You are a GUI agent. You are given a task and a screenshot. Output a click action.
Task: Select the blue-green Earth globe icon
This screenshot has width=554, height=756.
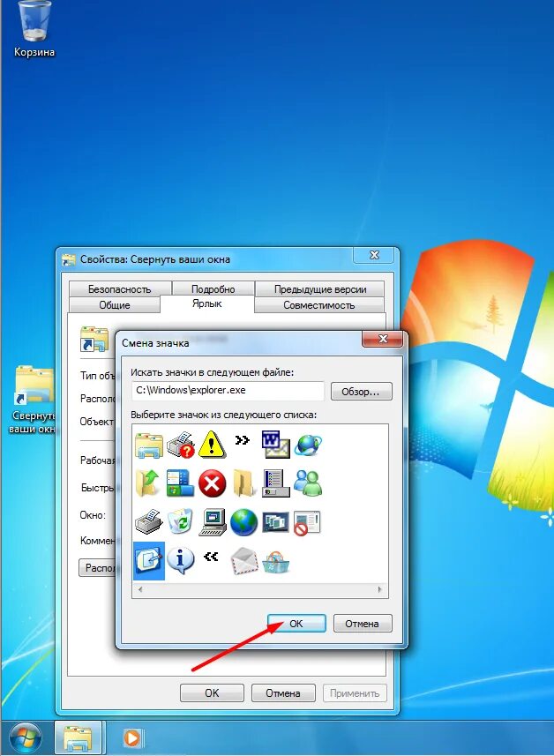point(244,521)
